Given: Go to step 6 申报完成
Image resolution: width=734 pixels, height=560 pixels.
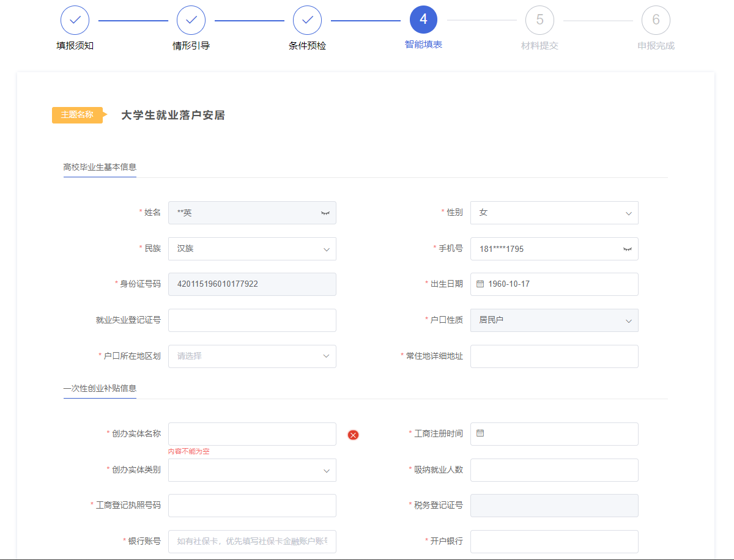Looking at the screenshot, I should (x=656, y=20).
